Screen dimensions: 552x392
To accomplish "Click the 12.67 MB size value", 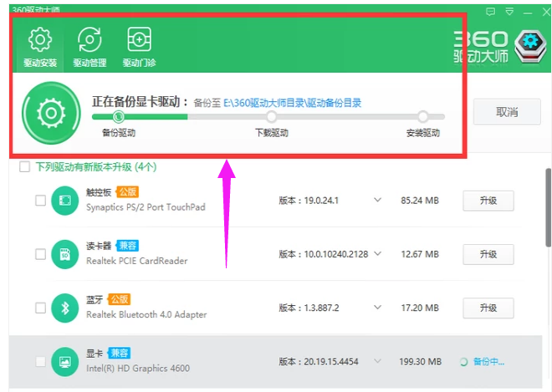I will click(x=420, y=254).
